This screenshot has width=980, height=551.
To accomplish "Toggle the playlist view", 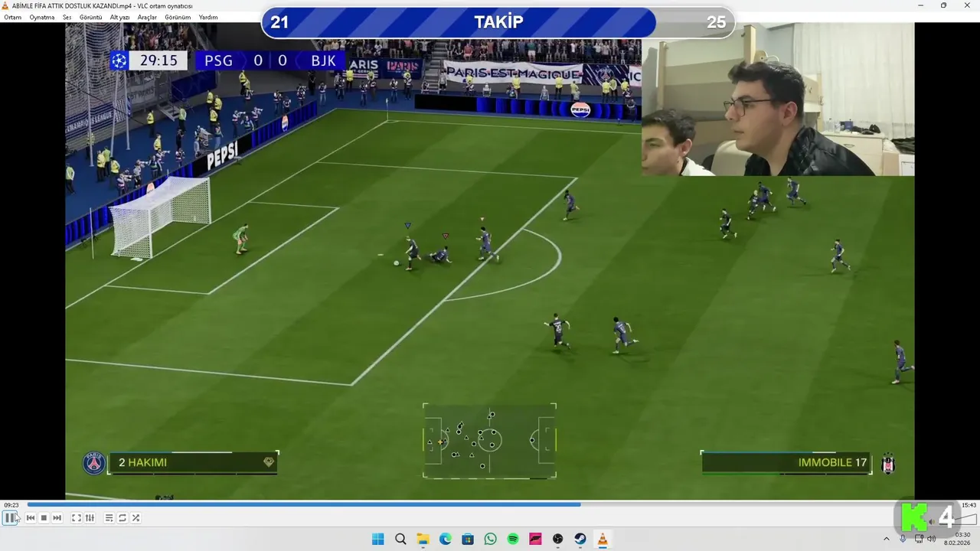I will (x=109, y=518).
